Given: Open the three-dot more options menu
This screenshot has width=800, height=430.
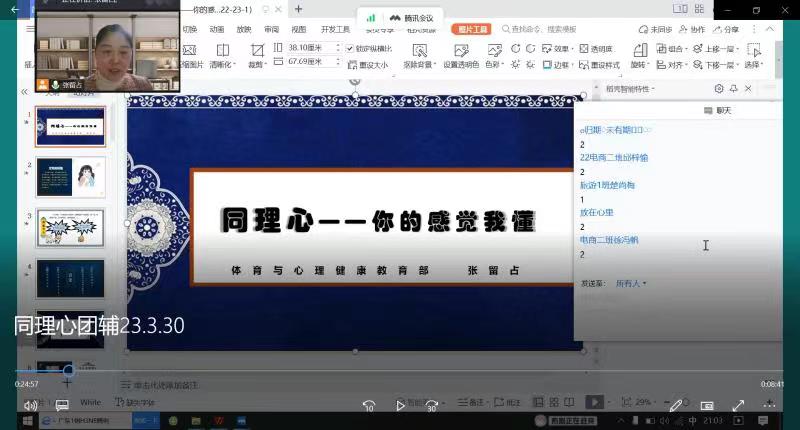Looking at the screenshot, I should point(770,405).
